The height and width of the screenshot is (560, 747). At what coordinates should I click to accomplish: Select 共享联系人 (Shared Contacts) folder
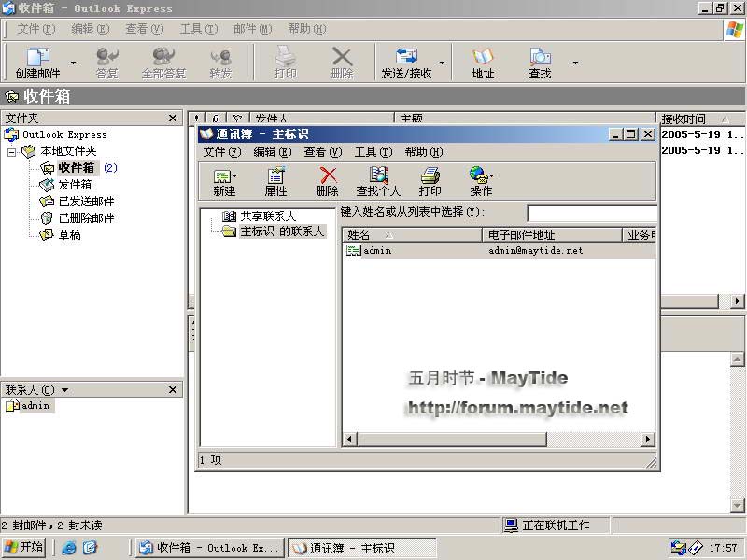point(267,216)
